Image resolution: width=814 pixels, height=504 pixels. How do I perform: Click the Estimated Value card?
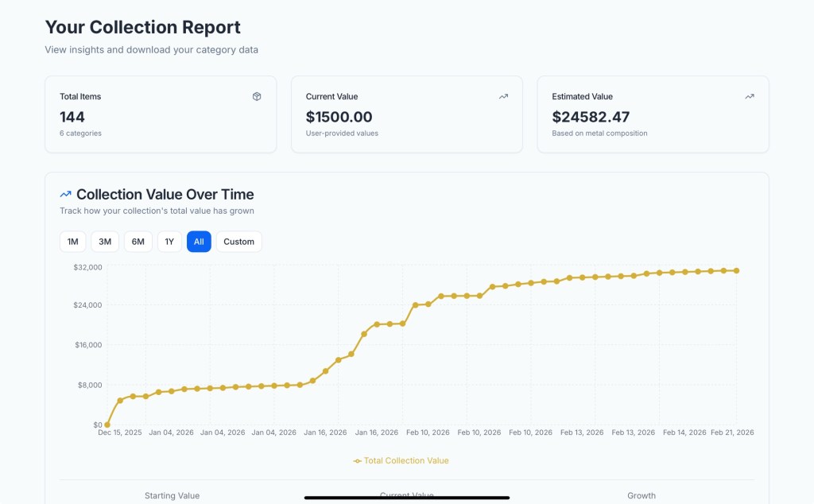[x=653, y=114]
